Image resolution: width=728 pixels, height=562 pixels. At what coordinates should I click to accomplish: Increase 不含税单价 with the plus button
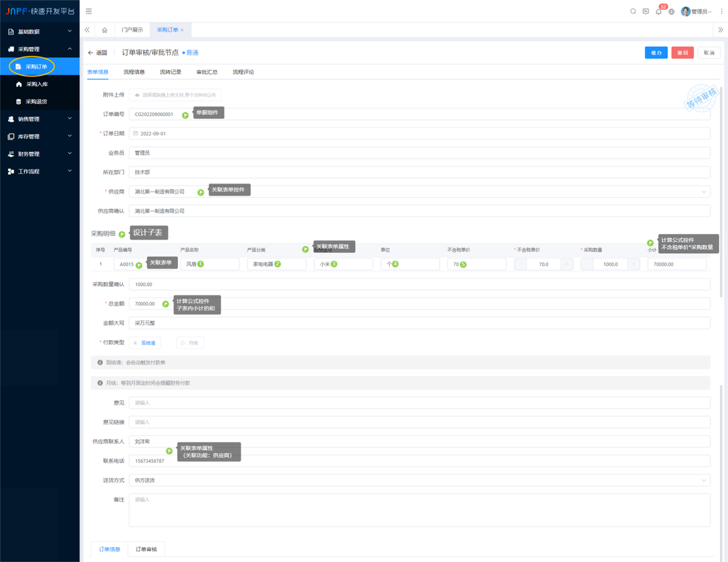(567, 264)
